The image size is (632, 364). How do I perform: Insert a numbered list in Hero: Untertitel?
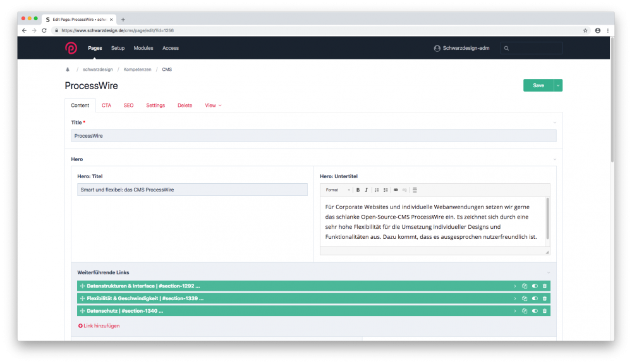(376, 190)
